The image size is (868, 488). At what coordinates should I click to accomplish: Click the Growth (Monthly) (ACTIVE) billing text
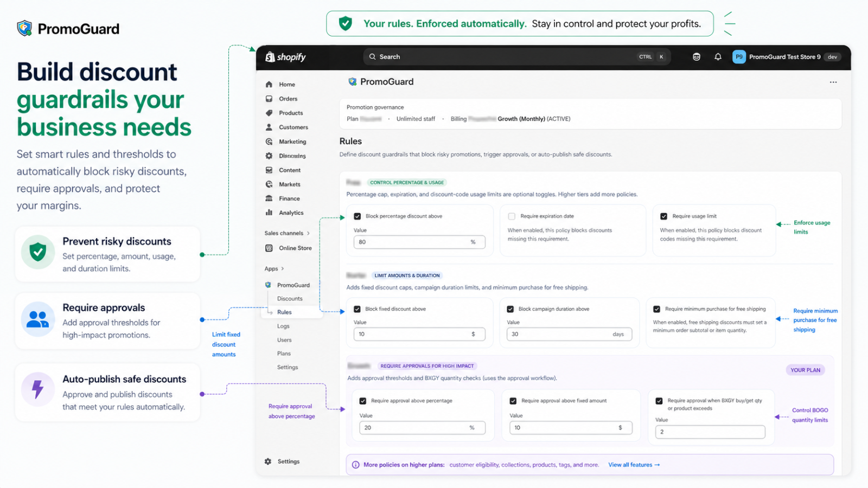click(x=534, y=119)
